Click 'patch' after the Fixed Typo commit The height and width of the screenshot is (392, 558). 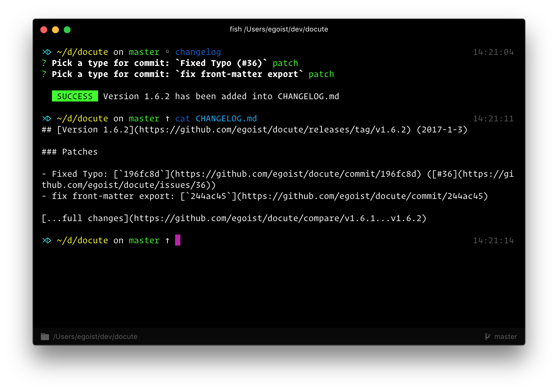[x=285, y=63]
